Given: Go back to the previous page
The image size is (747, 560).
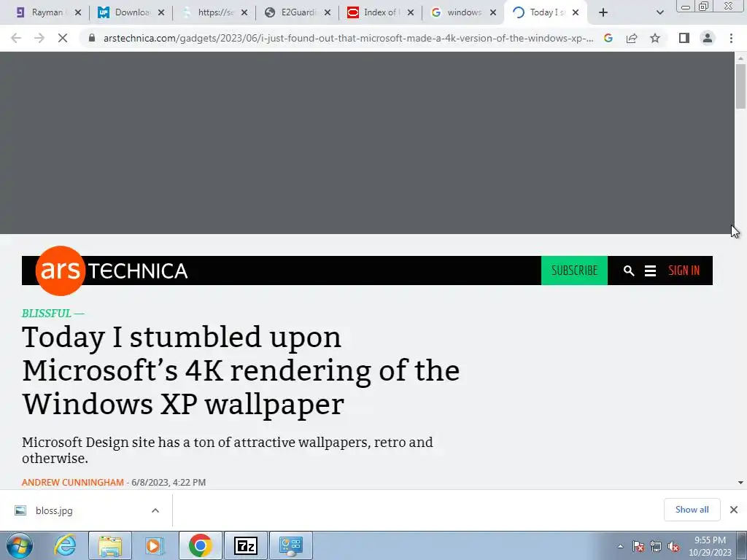Looking at the screenshot, I should [x=16, y=38].
